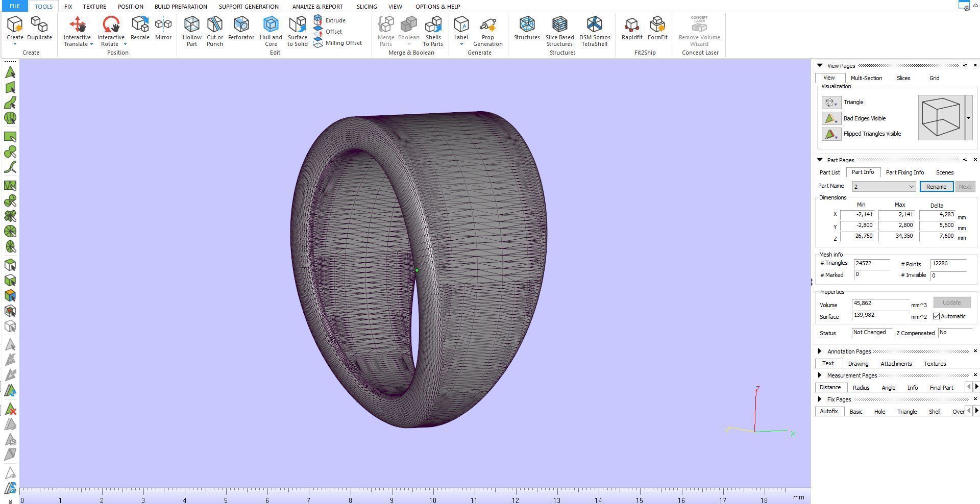This screenshot has width=980, height=504.
Task: Switch to the Part List tab
Action: click(829, 172)
